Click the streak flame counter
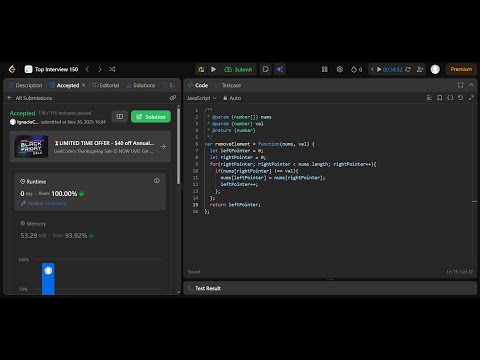Viewport: 480px width, 360px height. point(356,69)
